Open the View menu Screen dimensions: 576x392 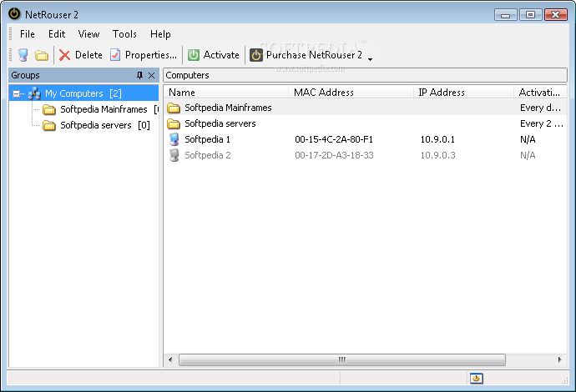click(x=88, y=34)
